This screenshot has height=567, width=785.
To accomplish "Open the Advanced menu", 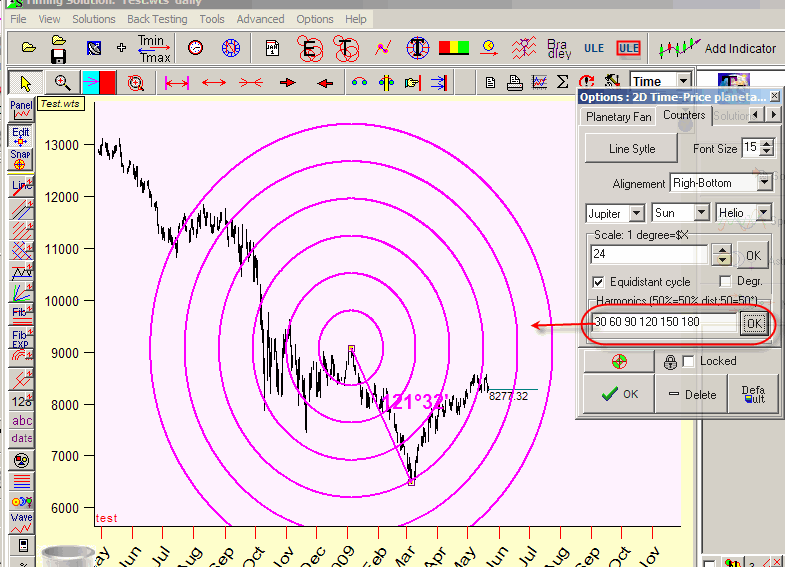I will [260, 19].
